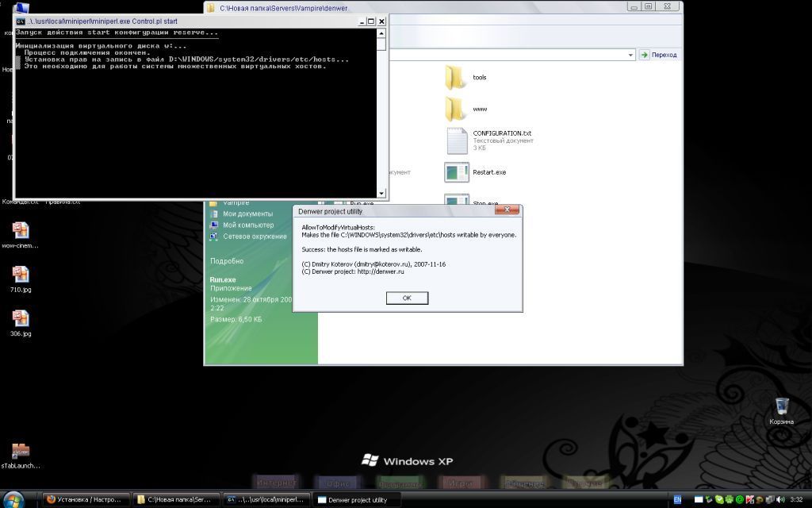Screen dimensions: 812x508
Task: Click the Windows Start orb button
Action: [x=13, y=500]
